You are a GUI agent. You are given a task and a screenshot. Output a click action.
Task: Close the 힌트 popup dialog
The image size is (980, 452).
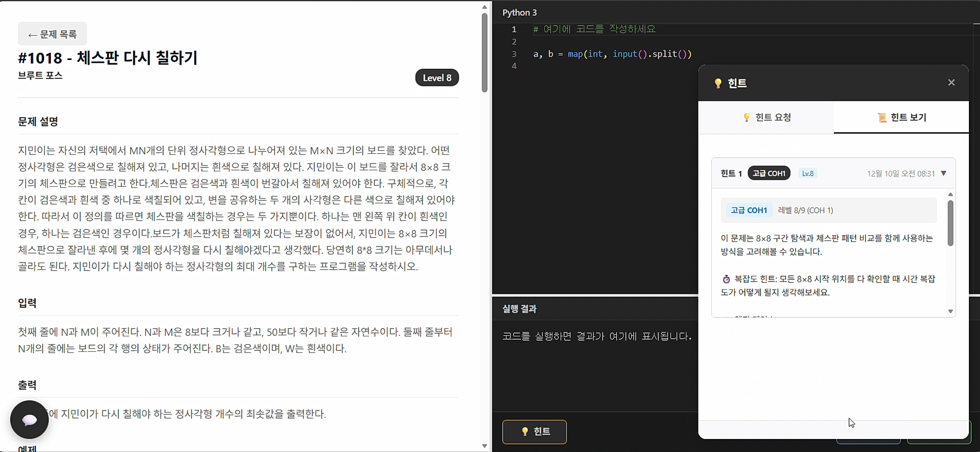951,82
